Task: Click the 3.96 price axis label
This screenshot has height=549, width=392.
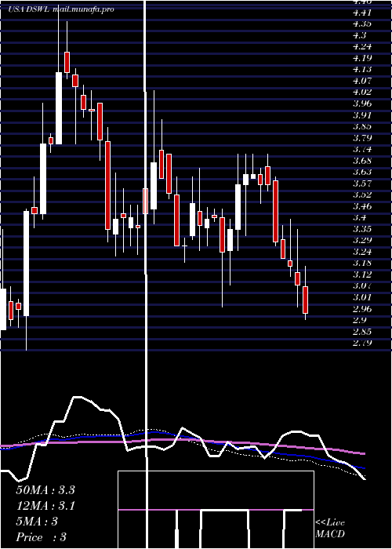Action: [x=362, y=104]
